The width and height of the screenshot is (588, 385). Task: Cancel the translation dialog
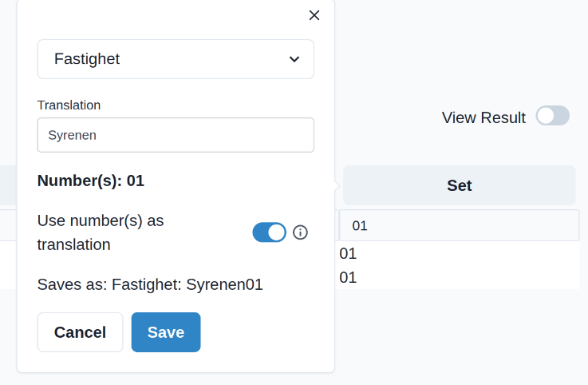coord(81,332)
